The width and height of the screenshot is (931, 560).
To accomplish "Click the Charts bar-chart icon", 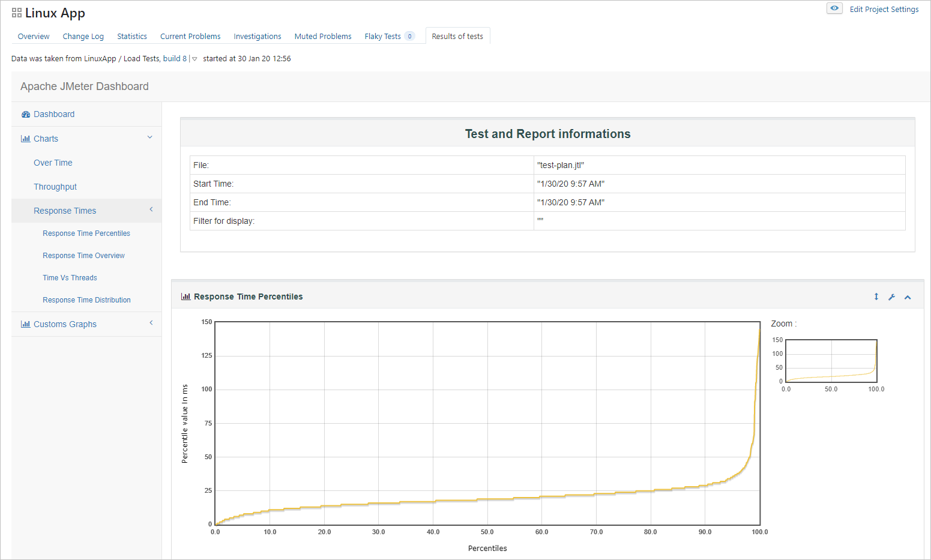I will (x=25, y=139).
